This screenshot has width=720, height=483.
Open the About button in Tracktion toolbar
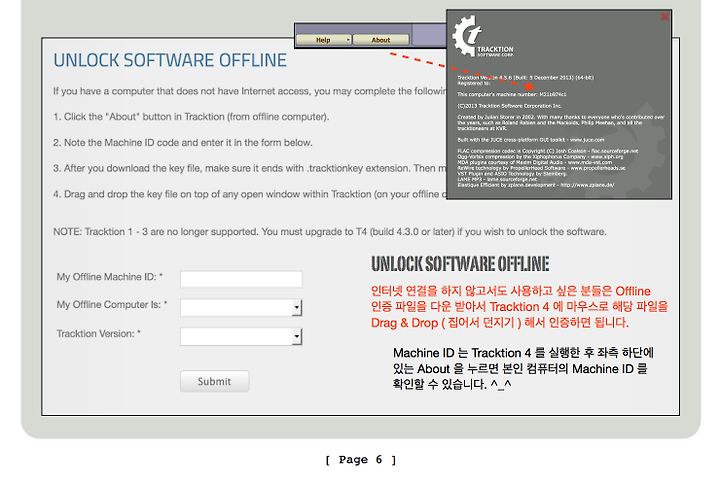(x=381, y=40)
